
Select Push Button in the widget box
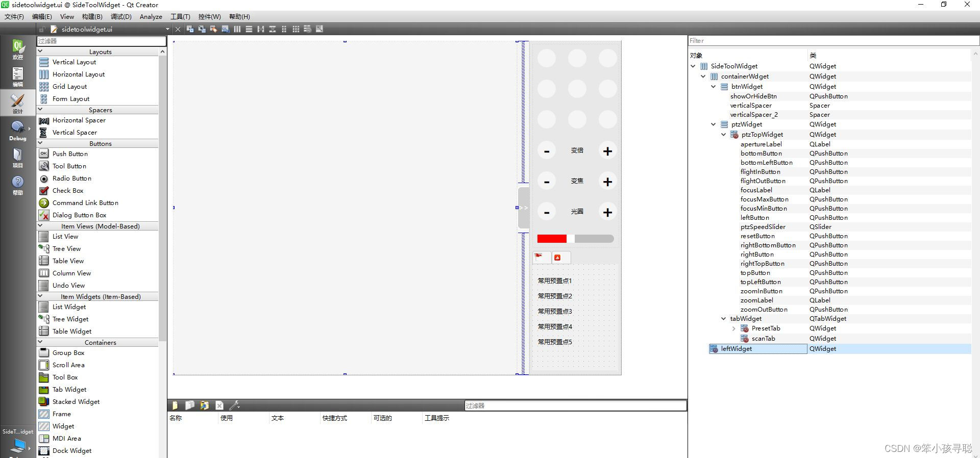point(70,154)
